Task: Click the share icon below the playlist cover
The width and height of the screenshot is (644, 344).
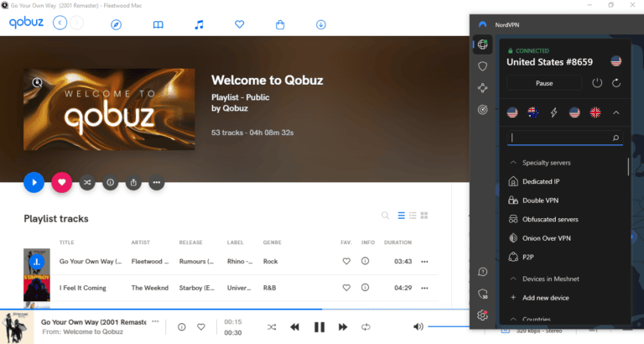Action: (x=133, y=182)
